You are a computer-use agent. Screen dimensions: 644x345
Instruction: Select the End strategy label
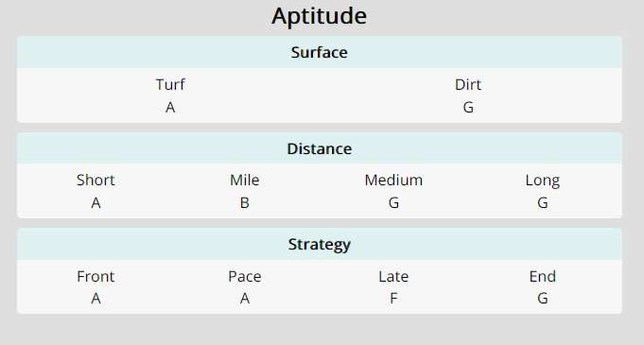coord(542,276)
